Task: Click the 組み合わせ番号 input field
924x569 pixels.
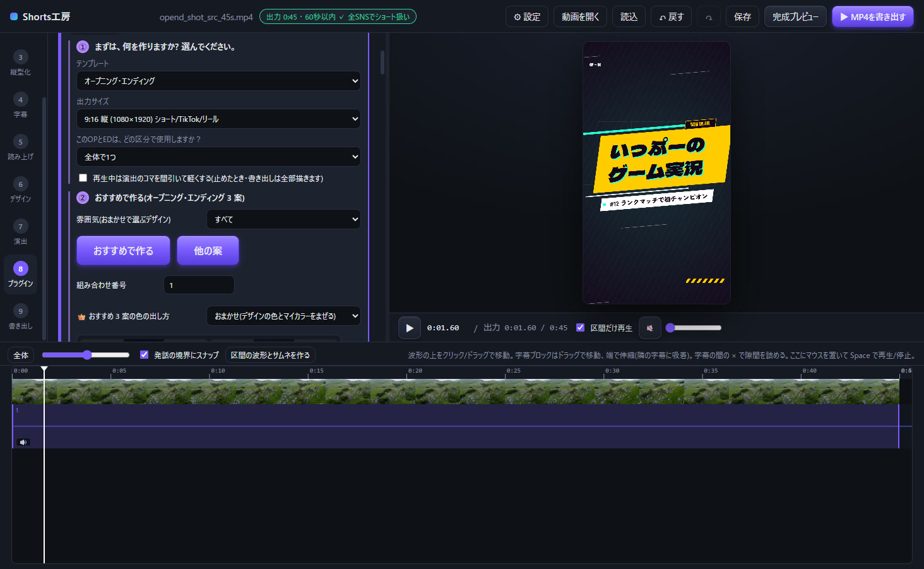Action: pyautogui.click(x=199, y=285)
